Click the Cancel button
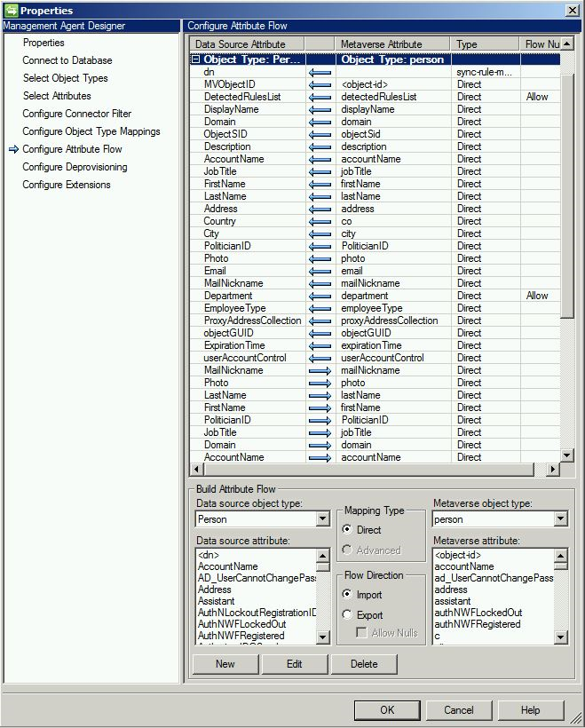Viewport: 585px width, 728px height. point(459,710)
